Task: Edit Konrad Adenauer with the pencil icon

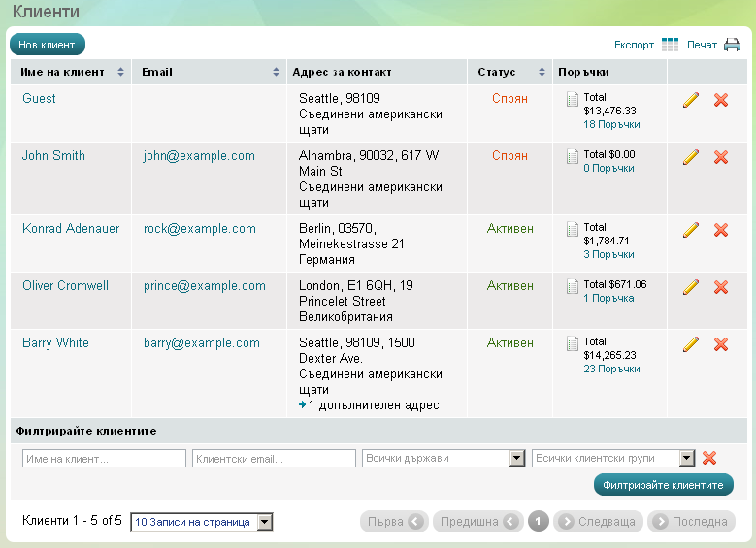Action: [x=691, y=230]
